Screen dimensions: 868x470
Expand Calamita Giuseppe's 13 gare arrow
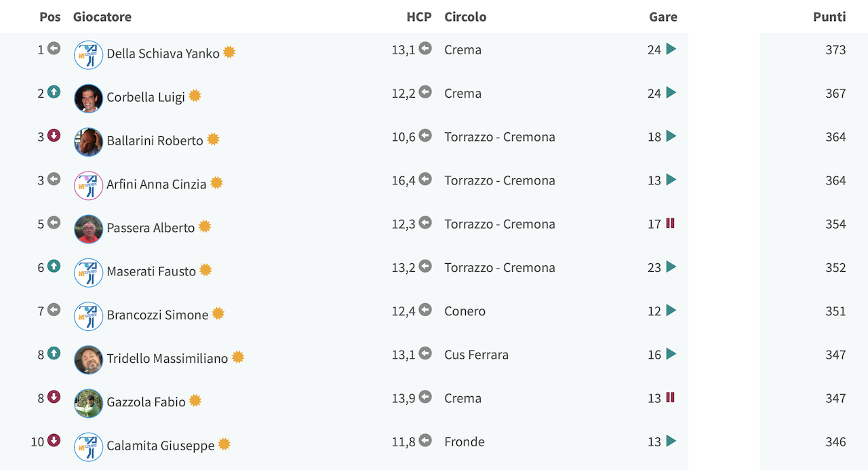tap(671, 441)
